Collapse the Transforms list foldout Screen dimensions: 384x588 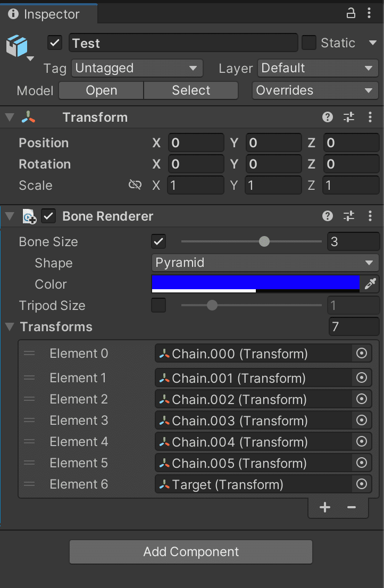(9, 327)
